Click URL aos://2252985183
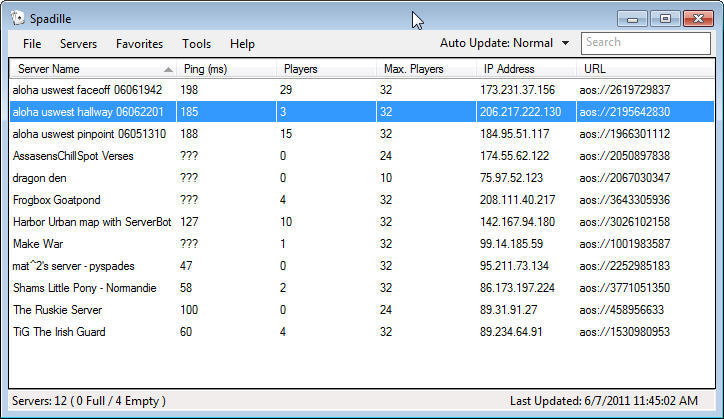 point(625,266)
